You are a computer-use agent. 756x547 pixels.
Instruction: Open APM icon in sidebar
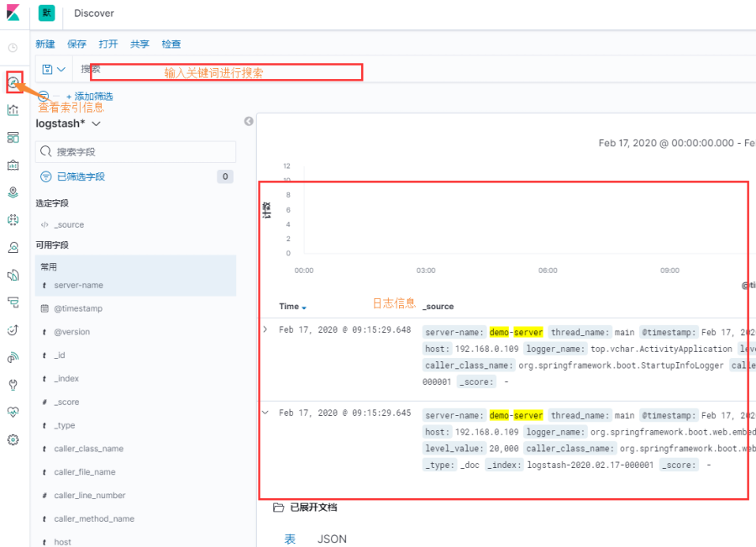click(x=13, y=302)
